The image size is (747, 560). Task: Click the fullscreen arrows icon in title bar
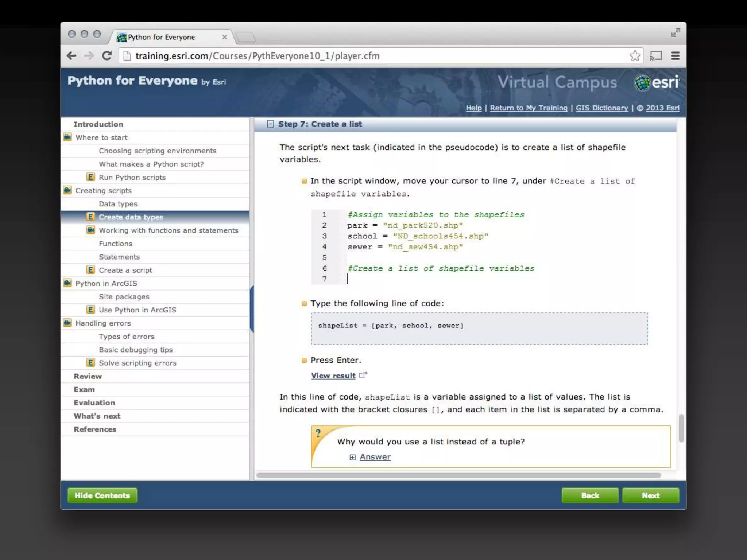(675, 33)
